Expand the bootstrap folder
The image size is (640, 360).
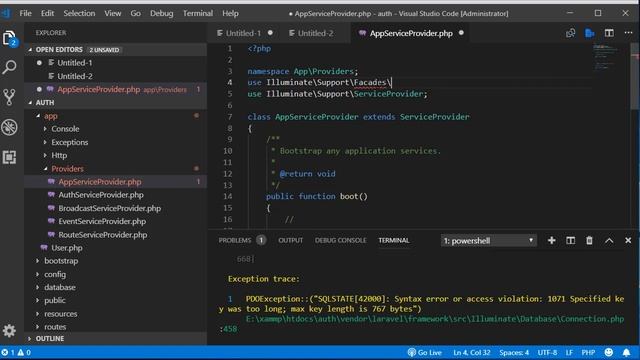(x=38, y=260)
